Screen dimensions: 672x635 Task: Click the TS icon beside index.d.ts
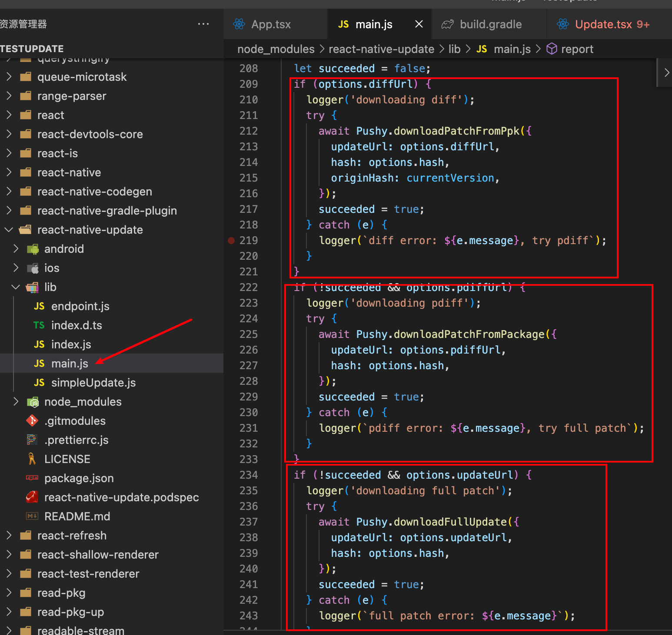[39, 325]
